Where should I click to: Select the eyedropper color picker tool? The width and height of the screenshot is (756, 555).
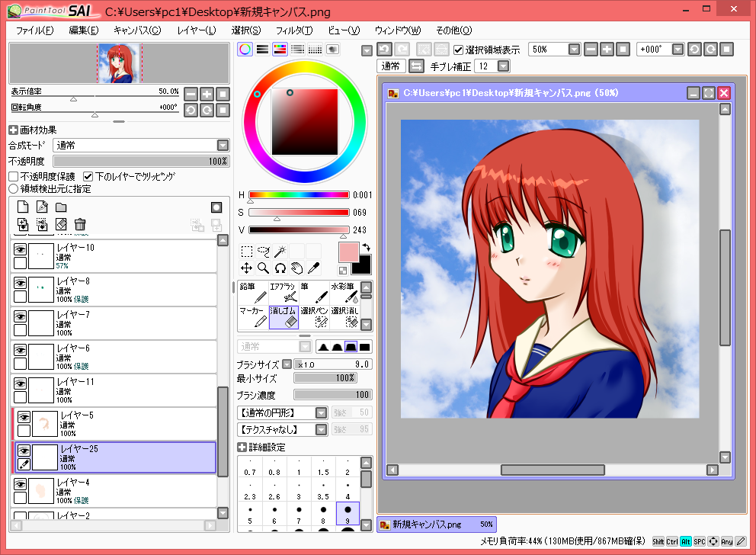[314, 268]
